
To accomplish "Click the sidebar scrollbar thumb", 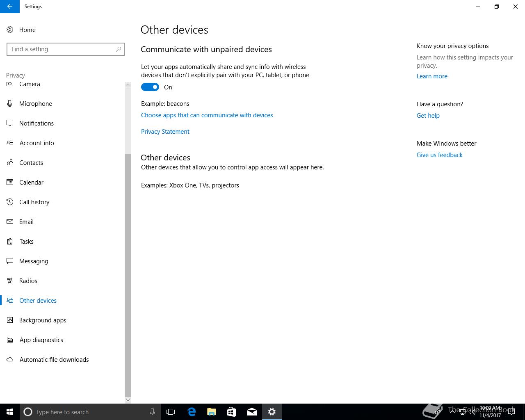I will coord(128,275).
